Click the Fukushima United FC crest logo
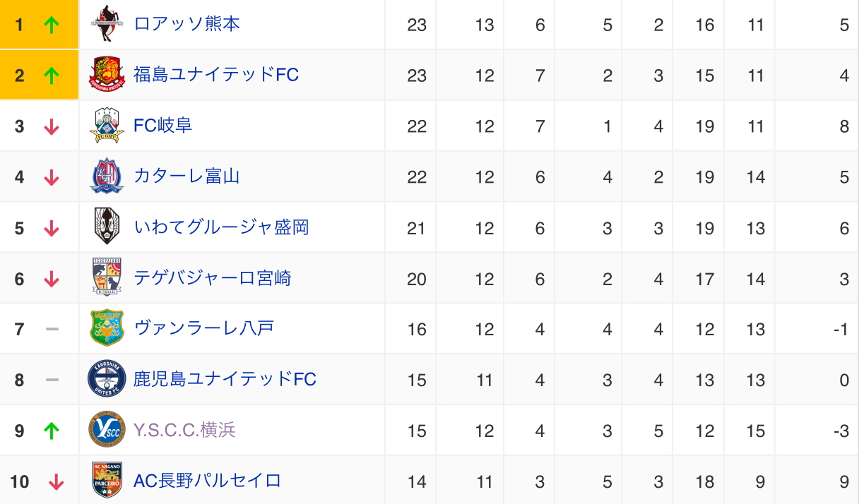Image resolution: width=864 pixels, height=504 pixels. pyautogui.click(x=107, y=74)
